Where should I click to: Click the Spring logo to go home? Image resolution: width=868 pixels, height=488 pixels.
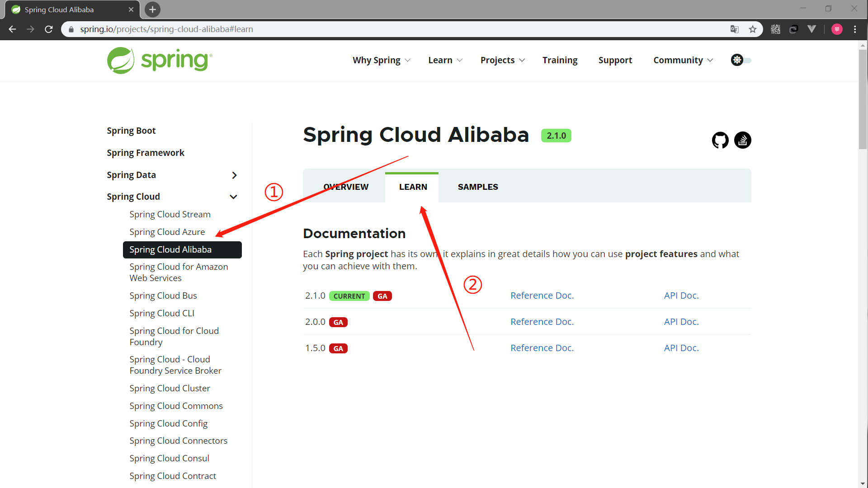(159, 60)
